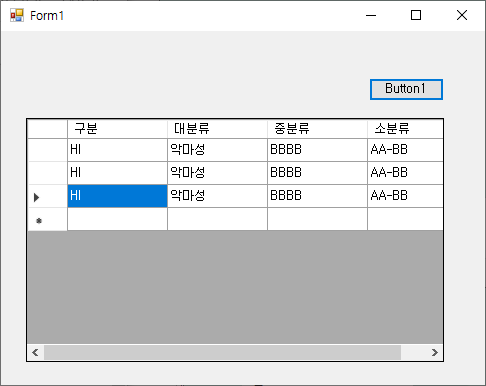486x386 pixels.
Task: Click the empty 소분류 cell in new row
Action: coord(405,219)
